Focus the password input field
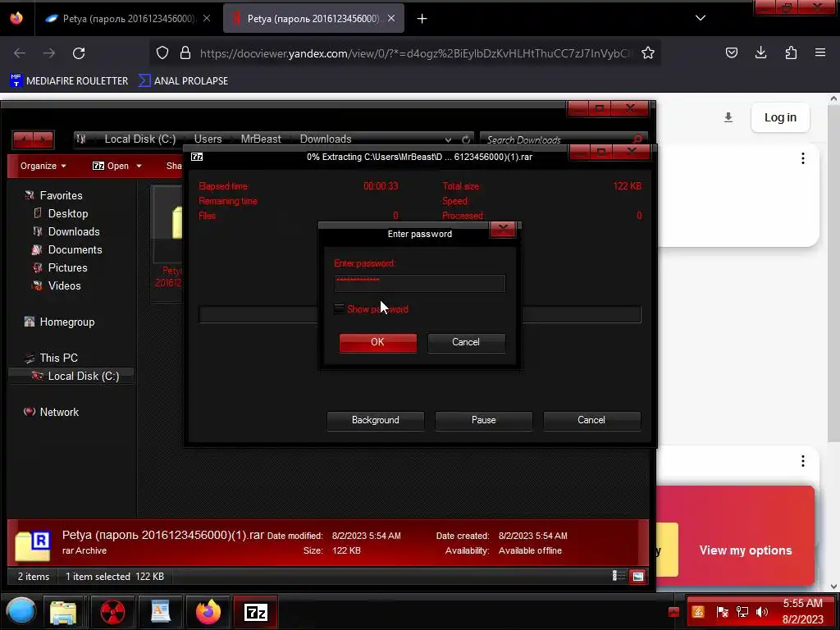This screenshot has width=840, height=630. pyautogui.click(x=419, y=283)
